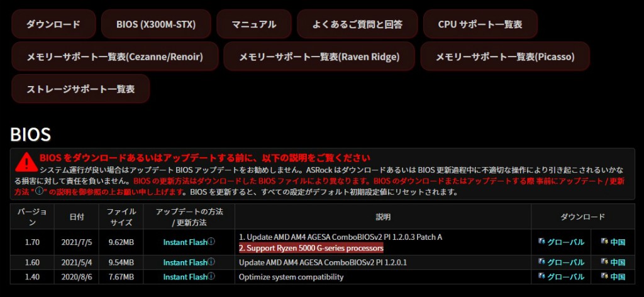Download version 1.70 from the グローバル link
The width and height of the screenshot is (644, 297).
(x=565, y=242)
